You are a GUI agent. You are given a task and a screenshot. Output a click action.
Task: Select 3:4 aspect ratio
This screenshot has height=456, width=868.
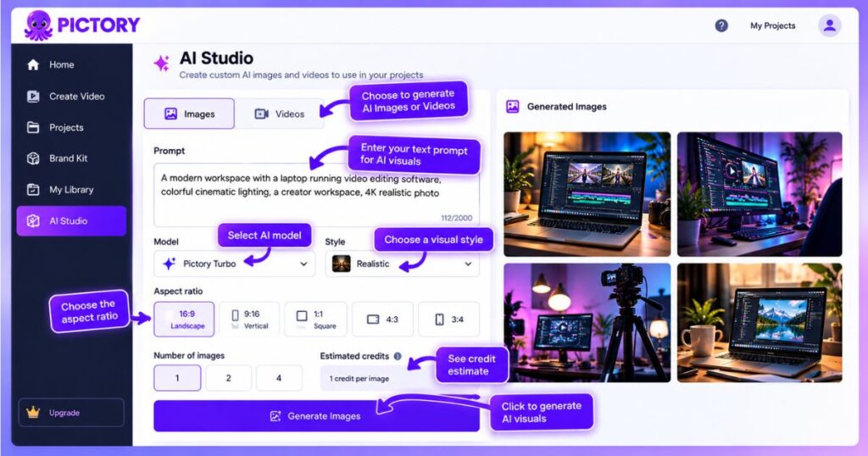tap(449, 320)
